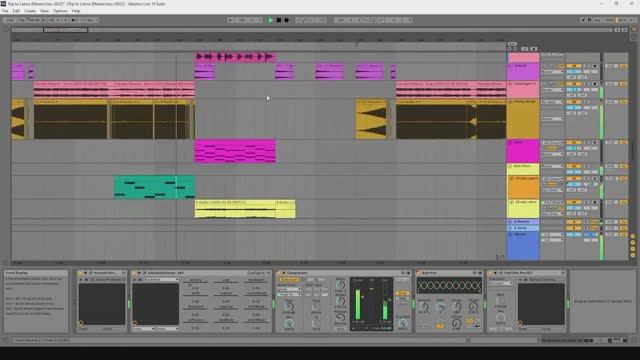This screenshot has height=360, width=640.
Task: Click the Compressor Threshold slider
Action: 358,304
